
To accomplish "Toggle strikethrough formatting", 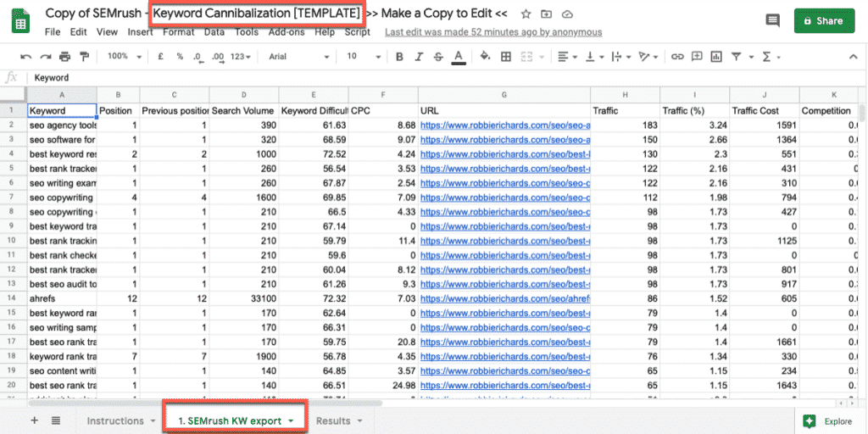I will 438,57.
